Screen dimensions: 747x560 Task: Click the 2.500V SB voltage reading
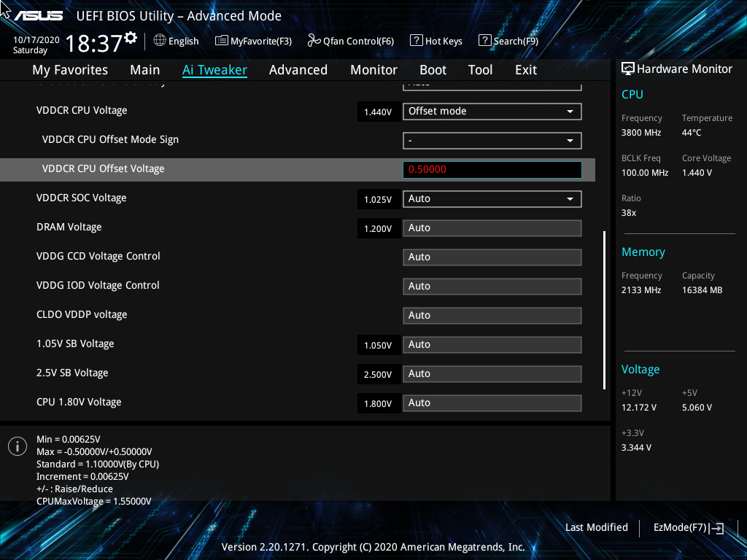(x=378, y=375)
